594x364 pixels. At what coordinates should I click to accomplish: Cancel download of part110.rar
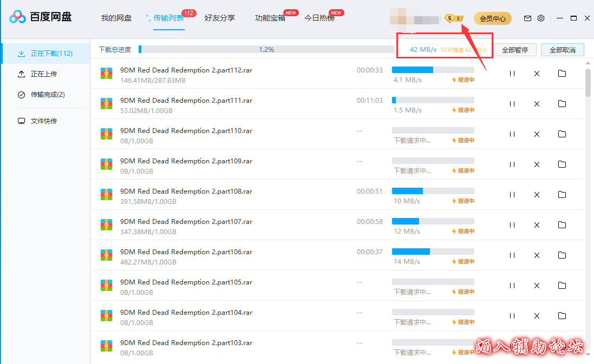(537, 134)
